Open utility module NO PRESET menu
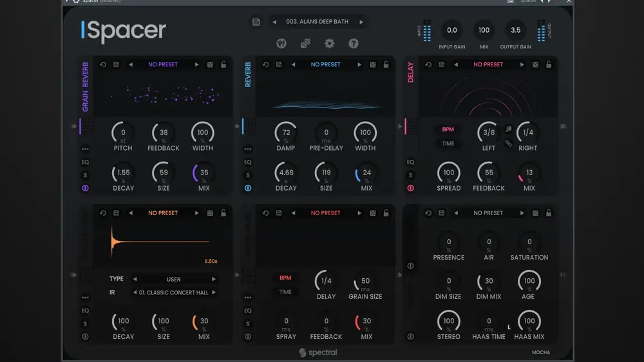Image resolution: width=644 pixels, height=362 pixels. click(x=488, y=213)
